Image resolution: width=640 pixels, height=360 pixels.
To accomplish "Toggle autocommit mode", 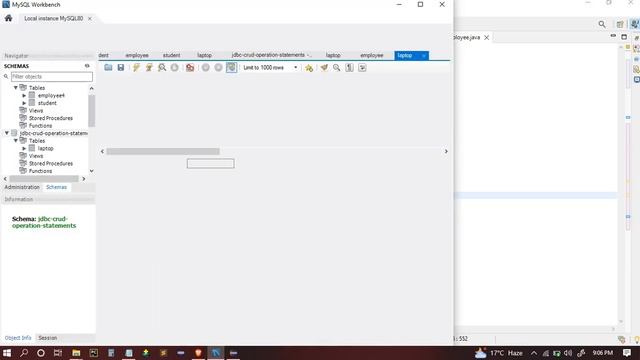I will [x=231, y=68].
